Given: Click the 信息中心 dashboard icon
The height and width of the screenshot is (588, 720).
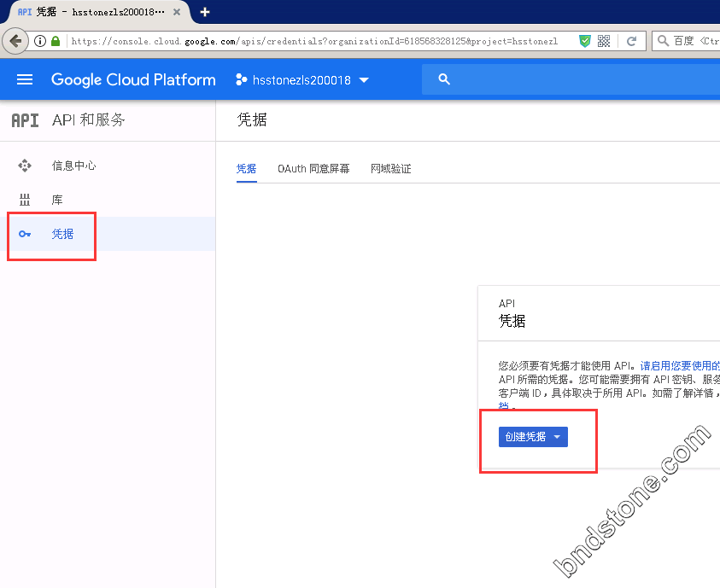Looking at the screenshot, I should coord(25,166).
